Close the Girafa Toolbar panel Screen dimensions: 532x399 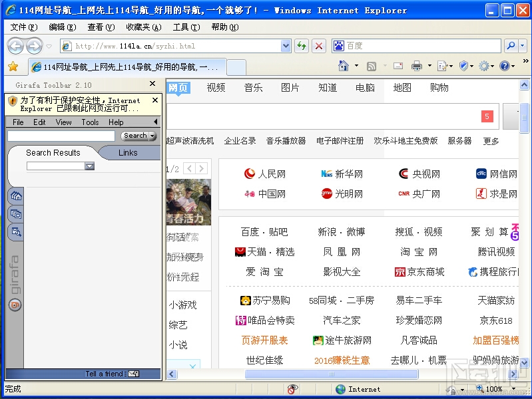[x=152, y=84]
